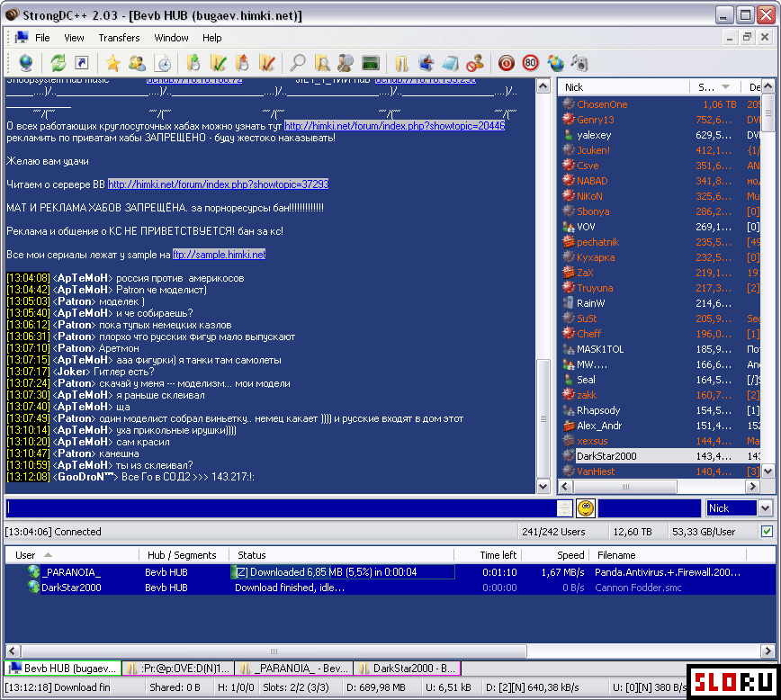The height and width of the screenshot is (700, 781).
Task: Click the Filename column header
Action: point(668,555)
